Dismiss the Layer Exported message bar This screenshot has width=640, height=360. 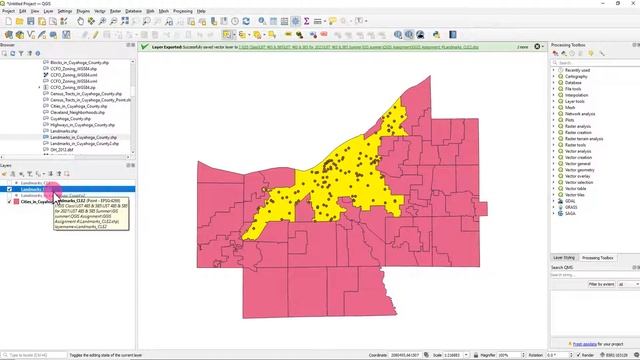(x=537, y=47)
